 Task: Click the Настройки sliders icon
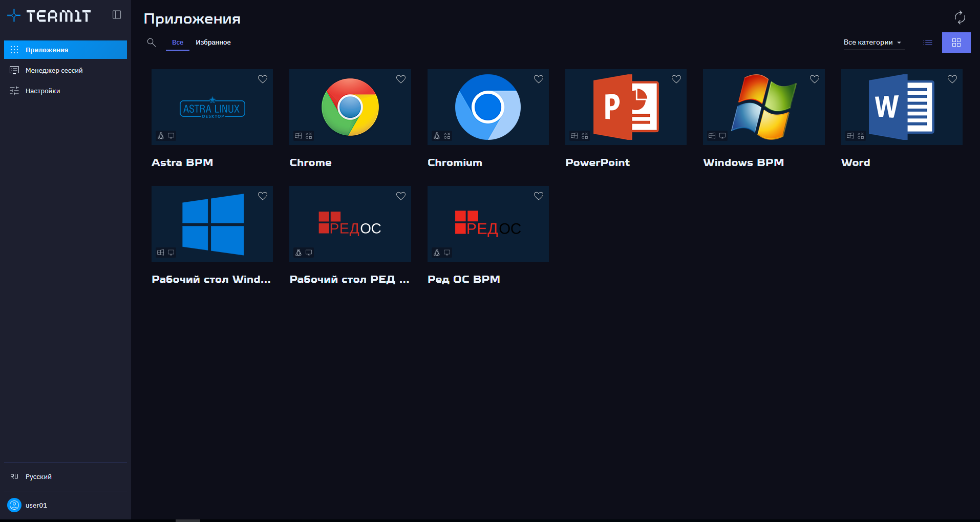(14, 91)
